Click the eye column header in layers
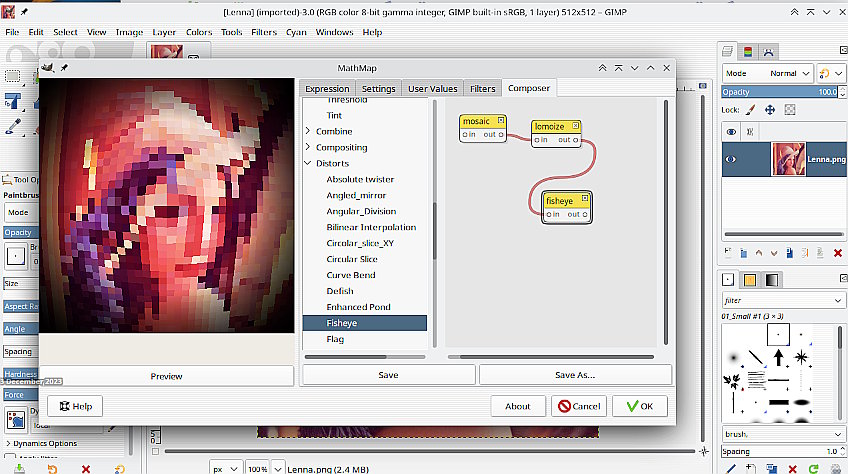This screenshot has height=474, width=848. [731, 131]
